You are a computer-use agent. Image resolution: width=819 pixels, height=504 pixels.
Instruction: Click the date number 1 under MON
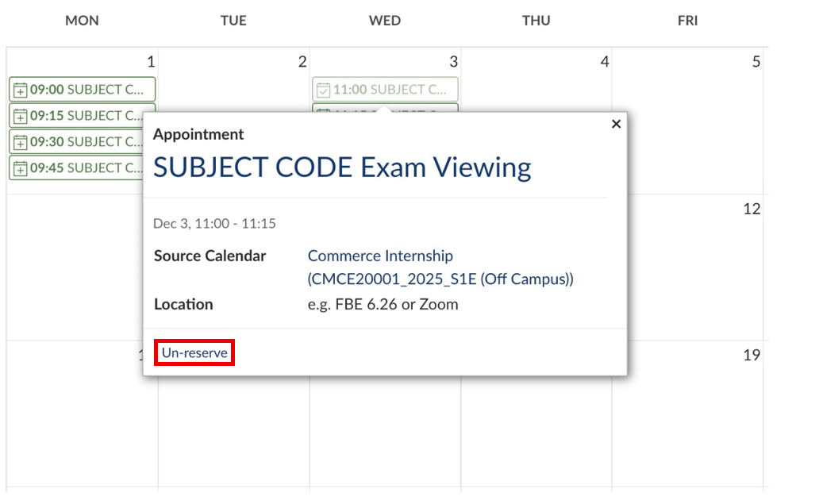coord(151,62)
